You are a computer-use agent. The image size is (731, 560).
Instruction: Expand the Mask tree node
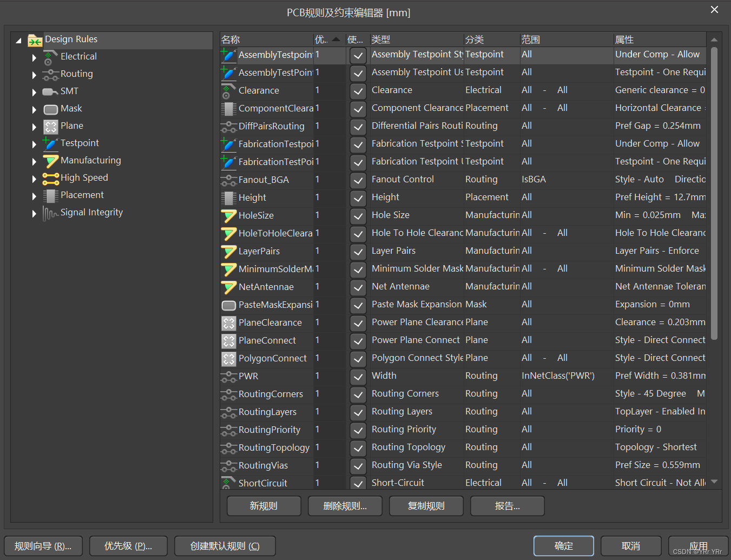tap(34, 110)
